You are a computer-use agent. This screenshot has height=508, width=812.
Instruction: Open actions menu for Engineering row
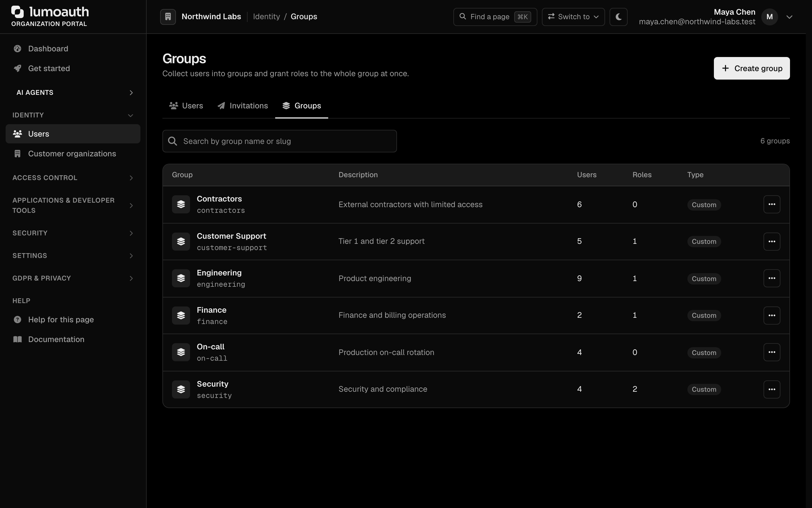pyautogui.click(x=772, y=278)
